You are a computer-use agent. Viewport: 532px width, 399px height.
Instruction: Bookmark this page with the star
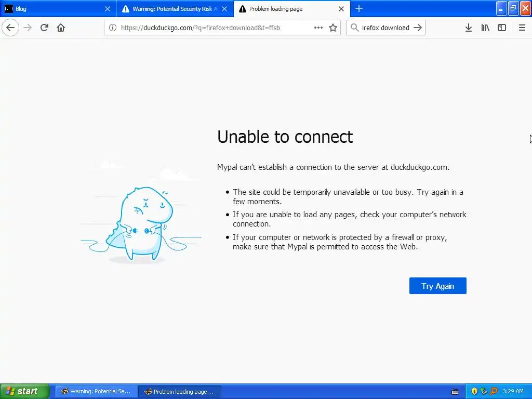pyautogui.click(x=333, y=28)
